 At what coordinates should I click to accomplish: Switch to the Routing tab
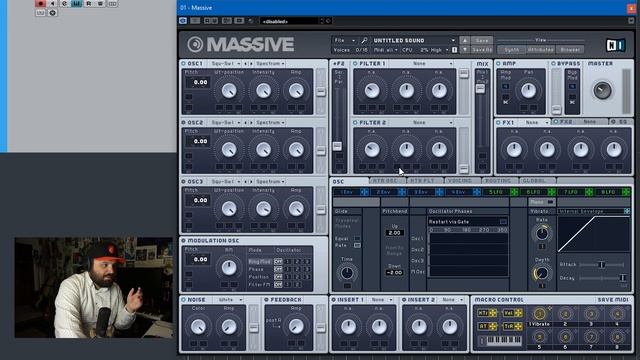499,181
